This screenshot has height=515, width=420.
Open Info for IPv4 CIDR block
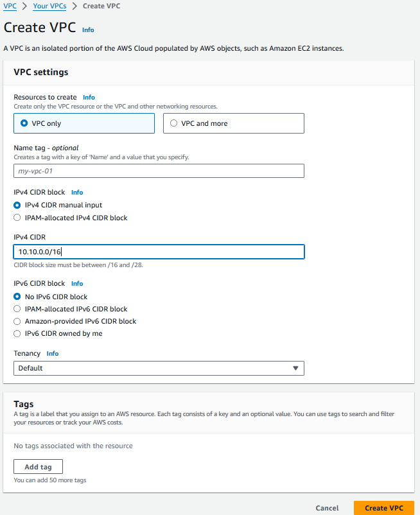pyautogui.click(x=77, y=193)
